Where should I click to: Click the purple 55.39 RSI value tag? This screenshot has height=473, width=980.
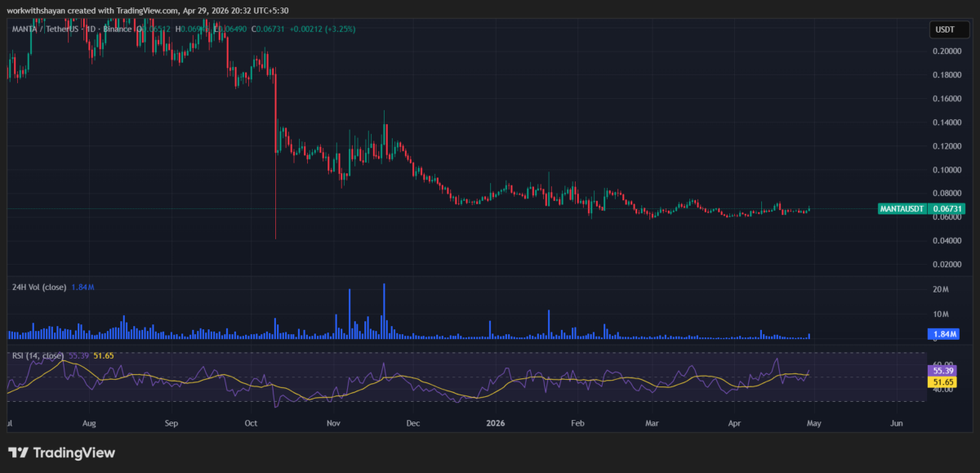tap(943, 370)
